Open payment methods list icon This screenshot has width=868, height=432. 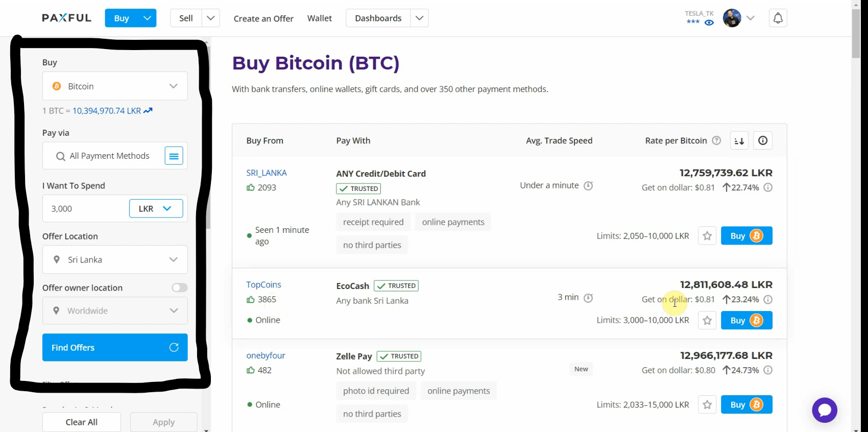point(174,156)
